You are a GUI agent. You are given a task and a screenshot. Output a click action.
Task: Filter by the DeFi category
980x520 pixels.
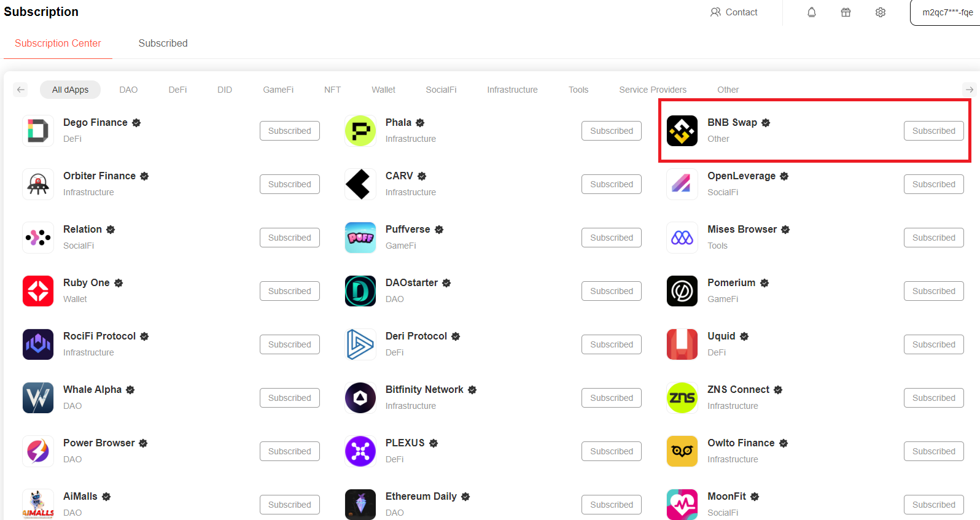177,90
